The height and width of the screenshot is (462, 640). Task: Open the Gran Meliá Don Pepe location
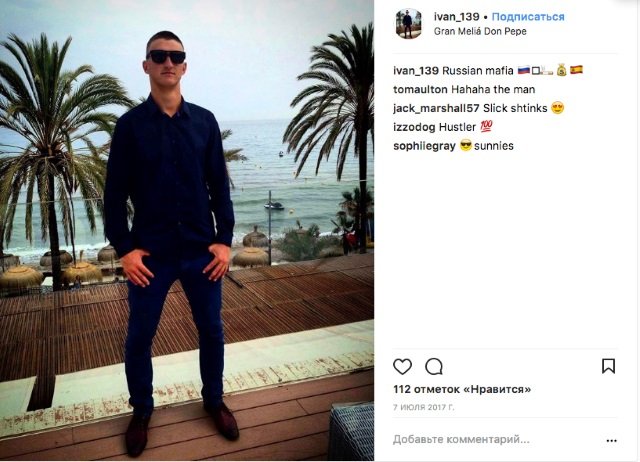point(480,31)
